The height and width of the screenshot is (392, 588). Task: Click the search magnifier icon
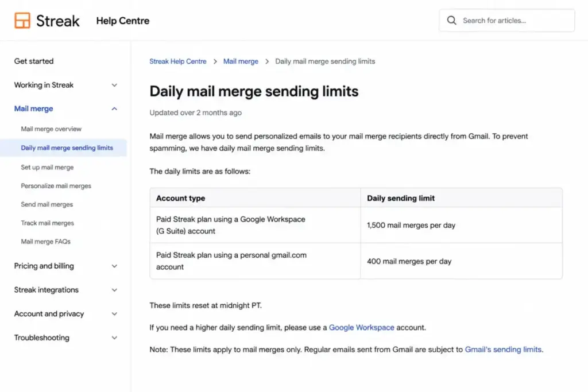pyautogui.click(x=452, y=20)
